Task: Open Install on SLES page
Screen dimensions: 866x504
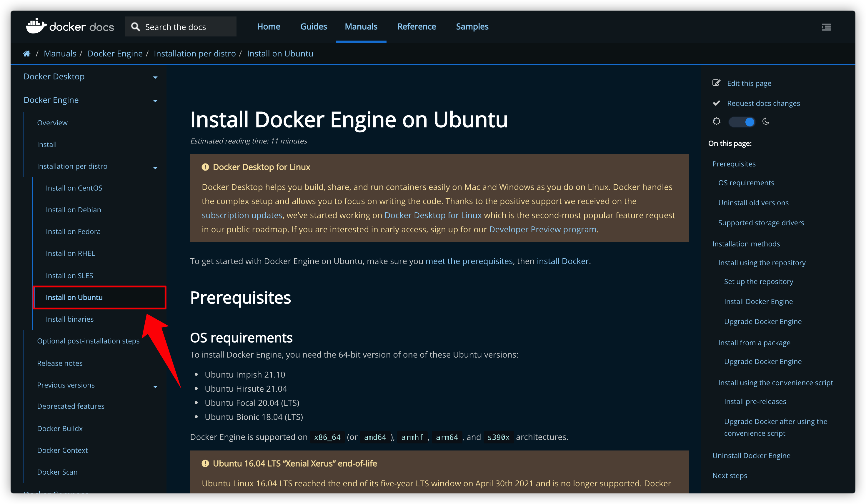Action: point(69,276)
